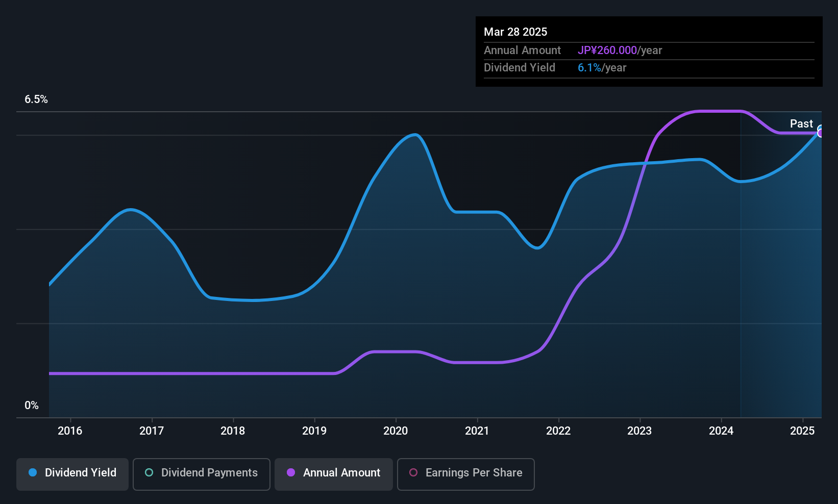Click the purple dot beside Annual Amount
Viewport: 838px width, 504px height.
pos(291,472)
